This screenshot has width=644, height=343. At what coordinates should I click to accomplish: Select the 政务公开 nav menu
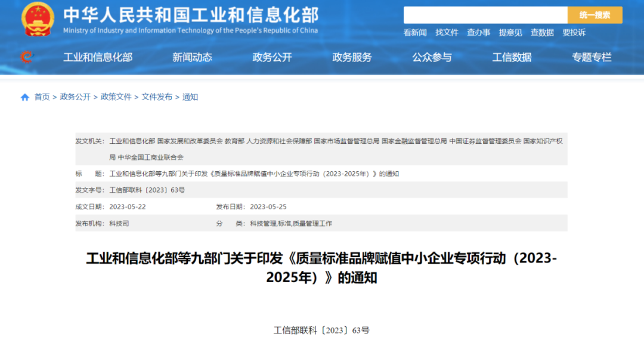(272, 57)
